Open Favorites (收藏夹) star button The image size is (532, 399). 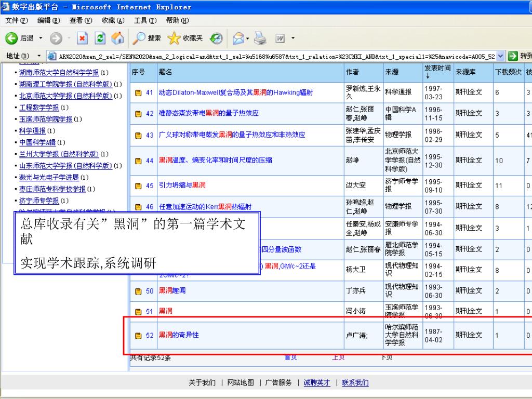click(185, 38)
